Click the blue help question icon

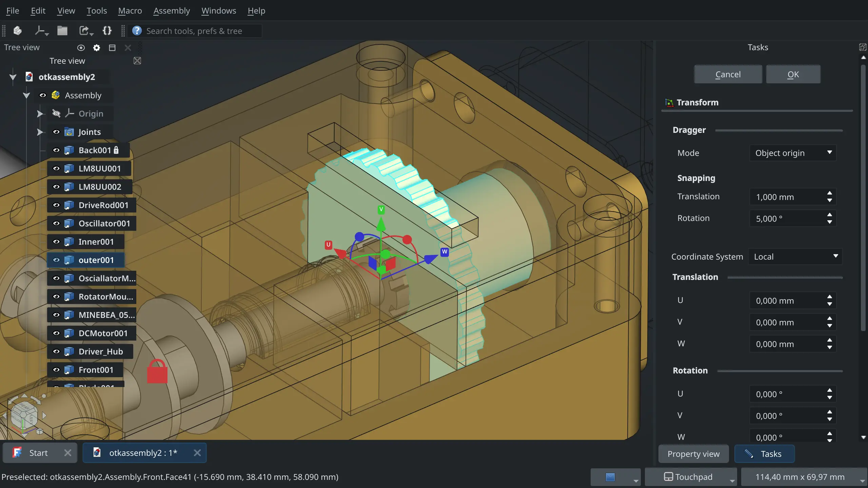click(137, 31)
